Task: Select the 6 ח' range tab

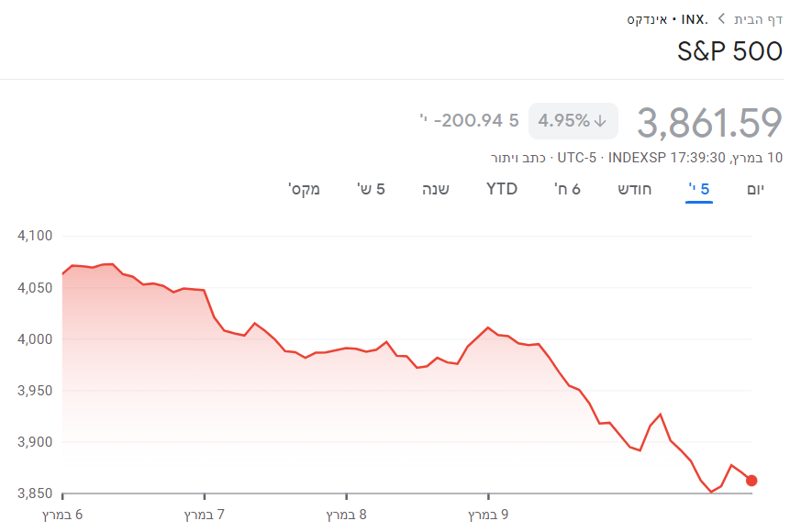Action: [567, 190]
